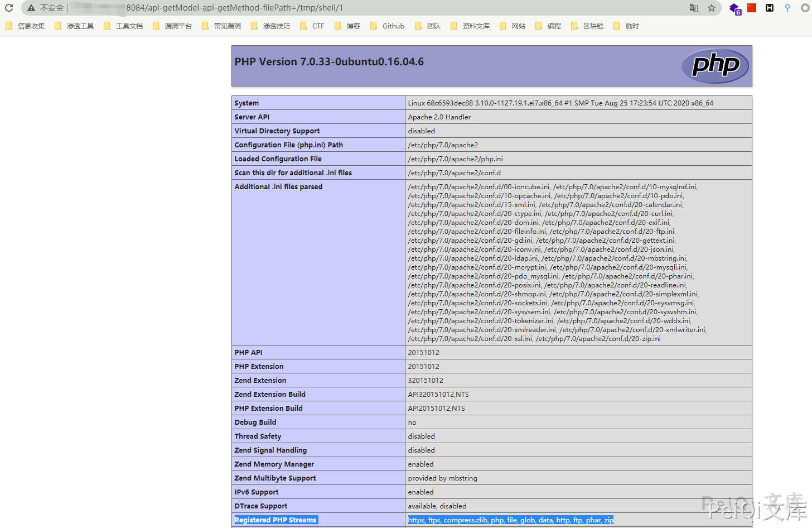
Task: Expand the 渗透工具 bookmark folder
Action: pyautogui.click(x=75, y=26)
